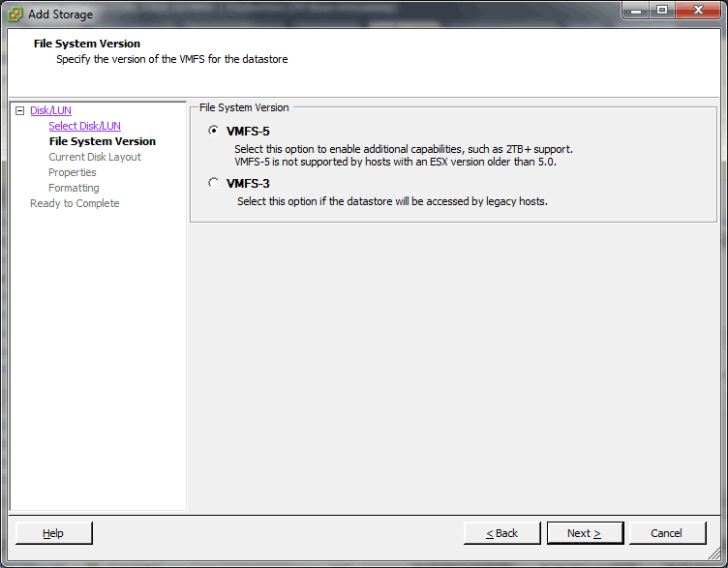Image resolution: width=728 pixels, height=568 pixels.
Task: Click 'Specify the version of the VMFS' subtitle
Action: pyautogui.click(x=171, y=59)
